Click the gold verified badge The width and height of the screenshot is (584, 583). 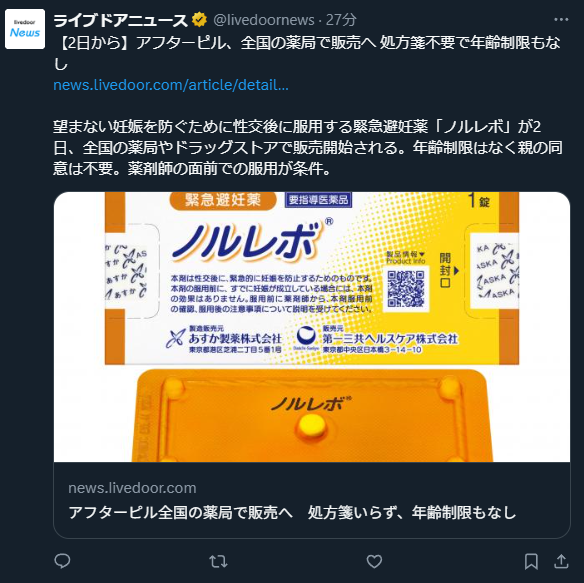tap(199, 20)
